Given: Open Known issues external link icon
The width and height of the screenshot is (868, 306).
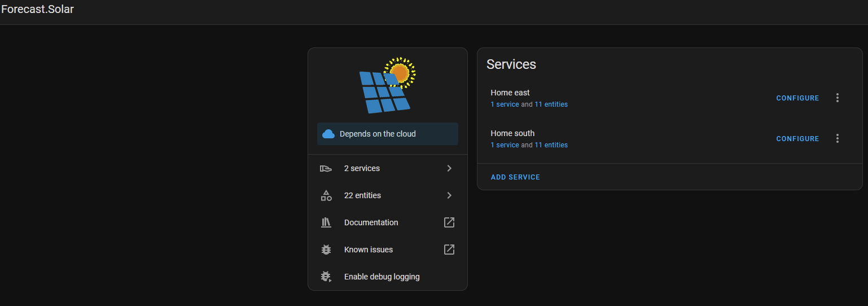Looking at the screenshot, I should click(449, 250).
